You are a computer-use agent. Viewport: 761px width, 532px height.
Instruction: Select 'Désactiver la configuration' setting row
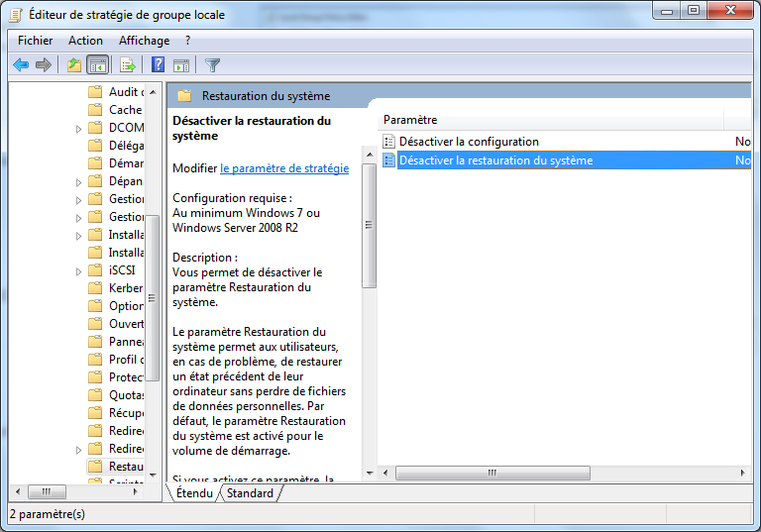tap(566, 142)
